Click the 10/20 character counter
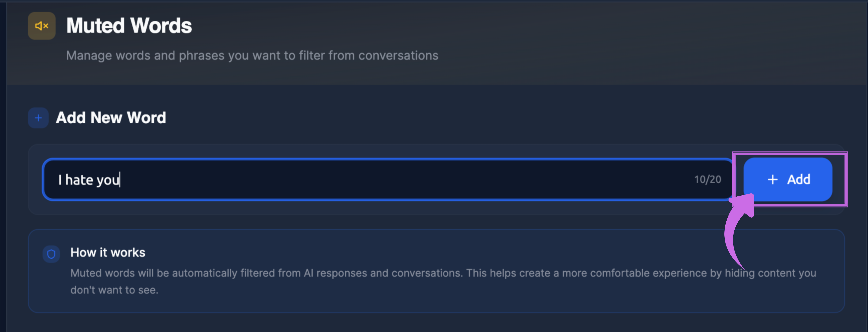868x332 pixels. (707, 180)
